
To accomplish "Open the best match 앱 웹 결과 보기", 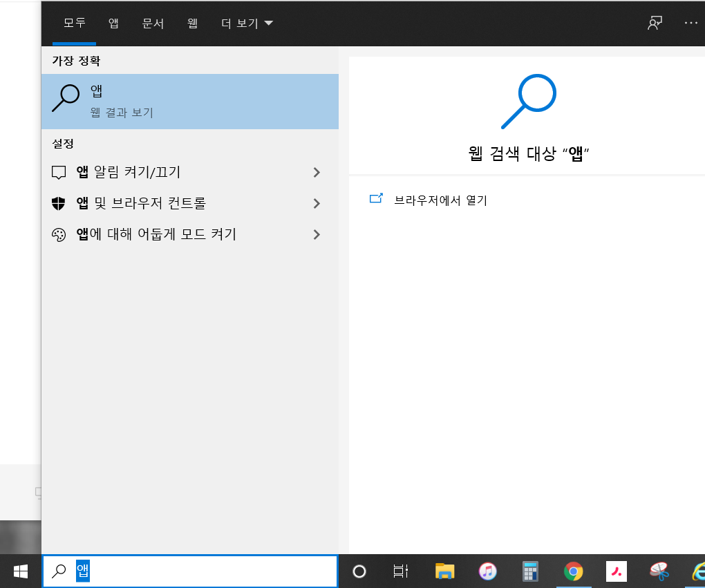I will pyautogui.click(x=190, y=102).
